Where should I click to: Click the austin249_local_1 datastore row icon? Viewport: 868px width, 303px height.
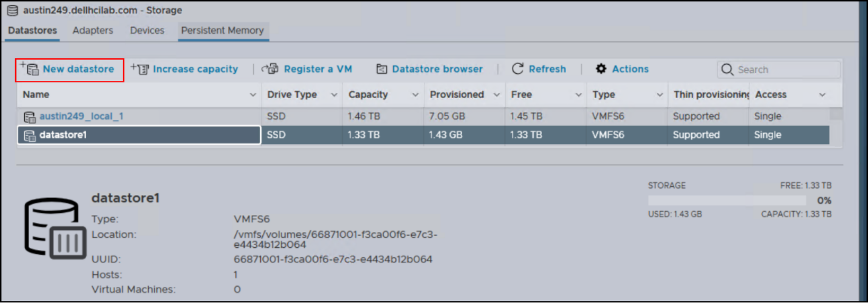(x=30, y=117)
